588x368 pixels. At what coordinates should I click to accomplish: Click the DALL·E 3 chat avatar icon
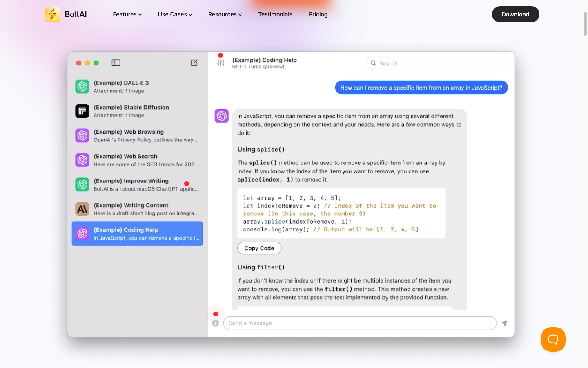[x=82, y=87]
